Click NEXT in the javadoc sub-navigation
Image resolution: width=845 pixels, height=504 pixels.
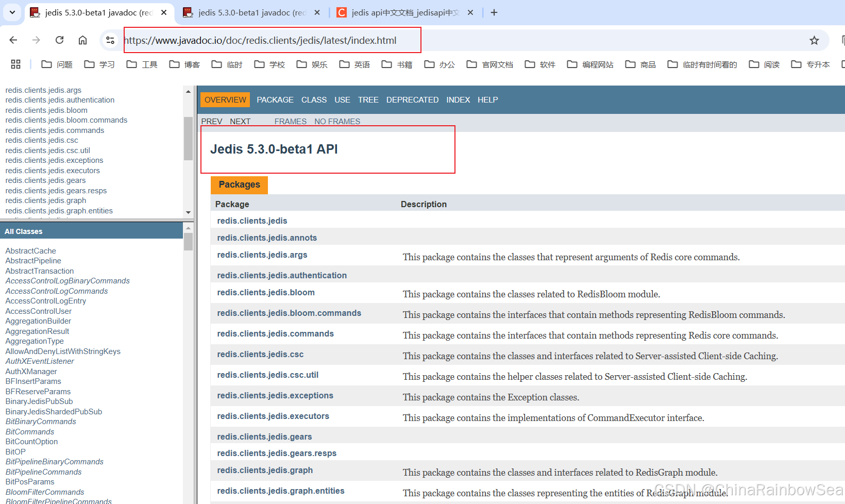(240, 121)
